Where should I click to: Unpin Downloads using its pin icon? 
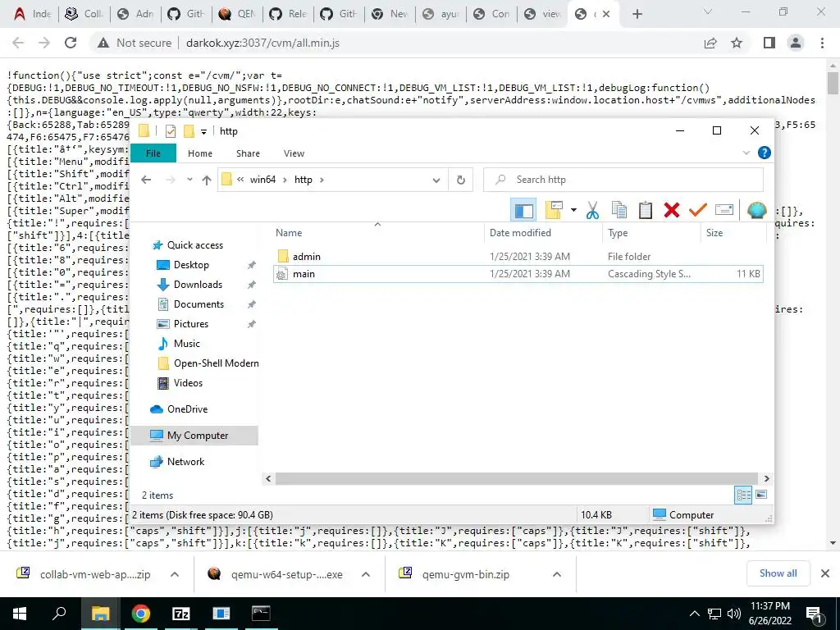pyautogui.click(x=251, y=285)
